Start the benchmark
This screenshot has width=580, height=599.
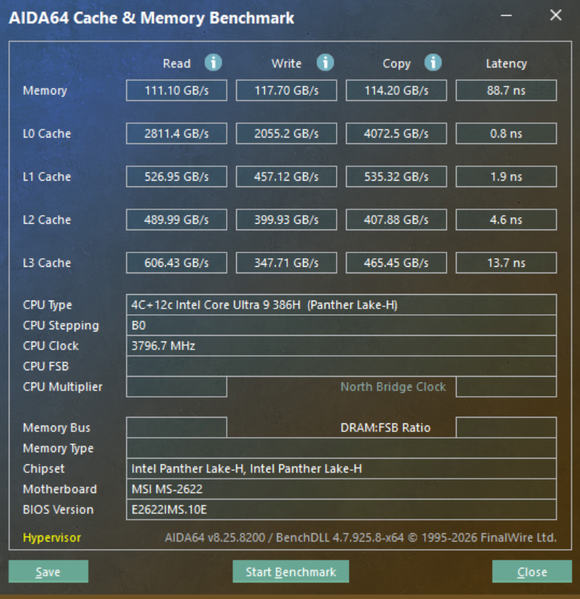tap(291, 571)
